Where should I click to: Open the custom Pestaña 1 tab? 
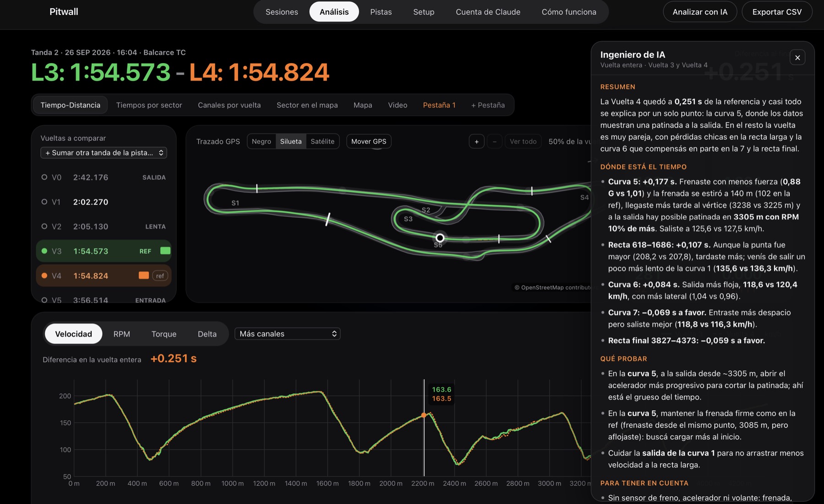(439, 105)
